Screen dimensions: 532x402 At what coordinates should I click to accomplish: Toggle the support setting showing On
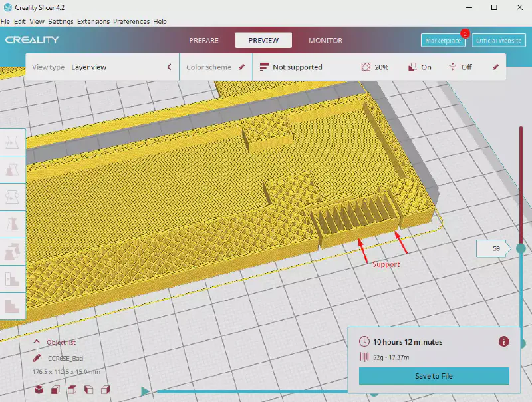click(x=419, y=67)
